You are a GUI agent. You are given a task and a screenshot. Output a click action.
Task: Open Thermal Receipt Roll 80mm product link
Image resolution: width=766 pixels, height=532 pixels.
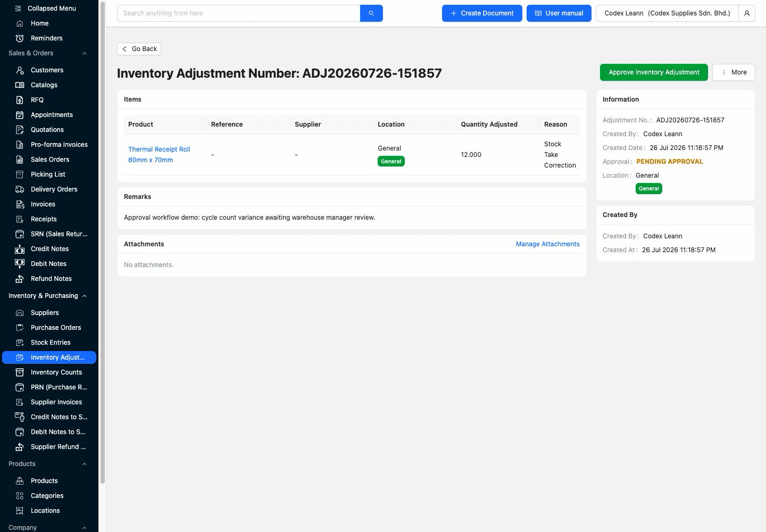point(159,155)
